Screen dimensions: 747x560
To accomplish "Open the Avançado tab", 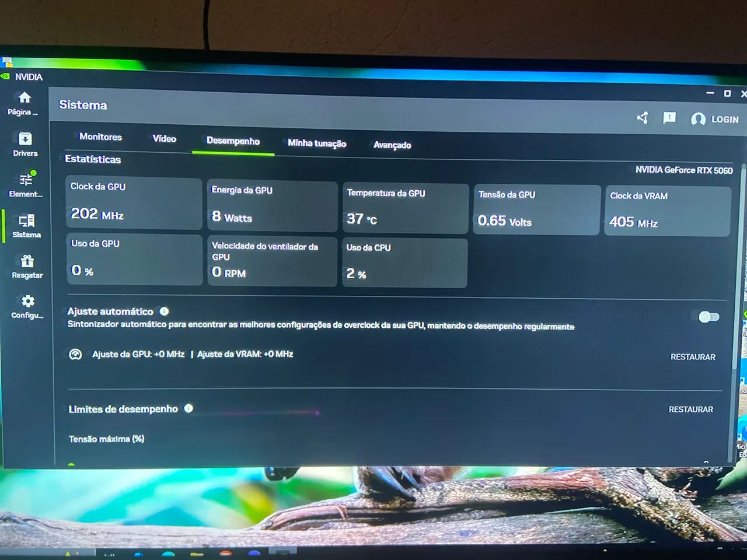I will coord(392,145).
